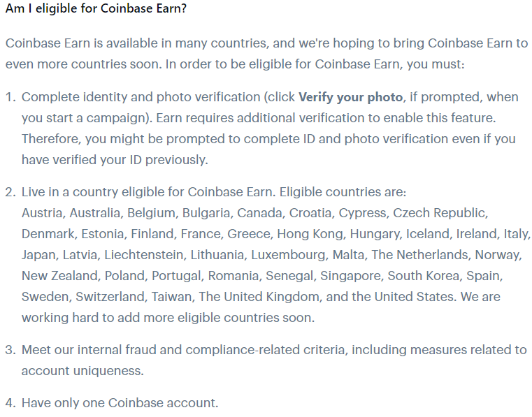Viewport: 532px width, 417px height.
Task: Click 'Czech Republic' in the eligible countries
Action: (x=440, y=212)
